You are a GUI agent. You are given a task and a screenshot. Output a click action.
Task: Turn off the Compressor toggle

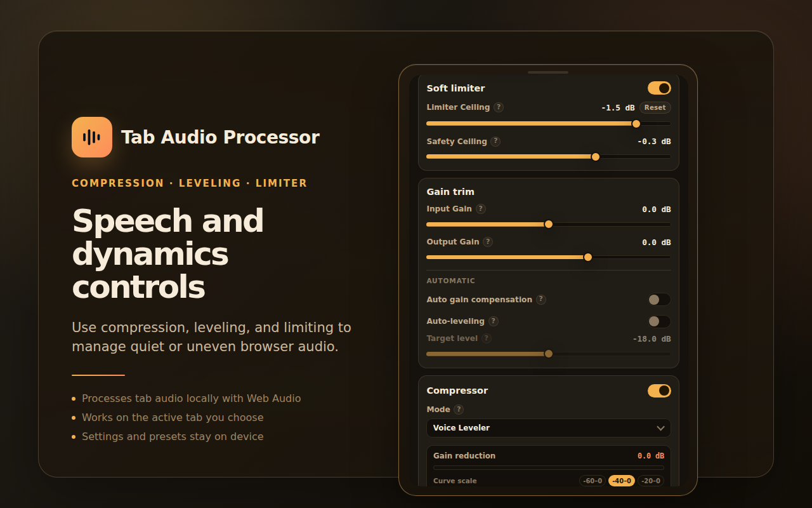[x=659, y=391]
